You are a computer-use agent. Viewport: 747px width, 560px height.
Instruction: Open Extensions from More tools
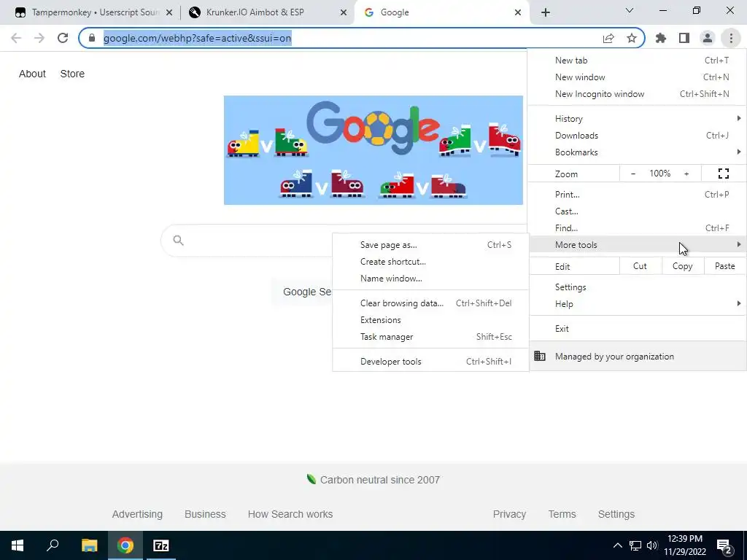click(x=430, y=320)
